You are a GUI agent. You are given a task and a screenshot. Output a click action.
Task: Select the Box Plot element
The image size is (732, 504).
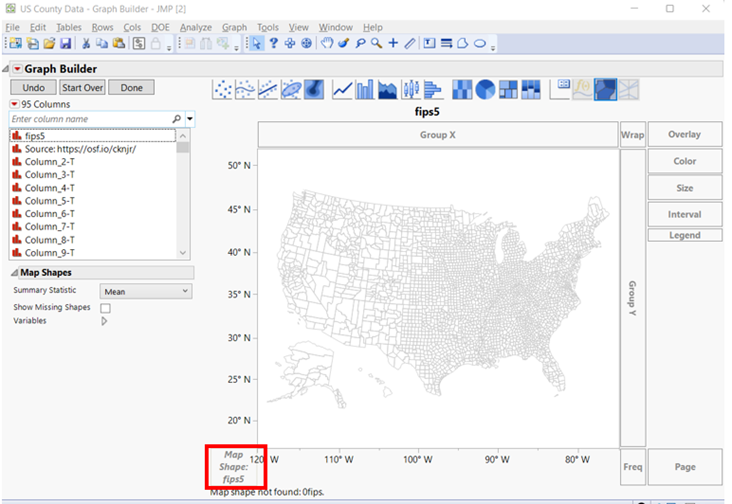tap(410, 89)
